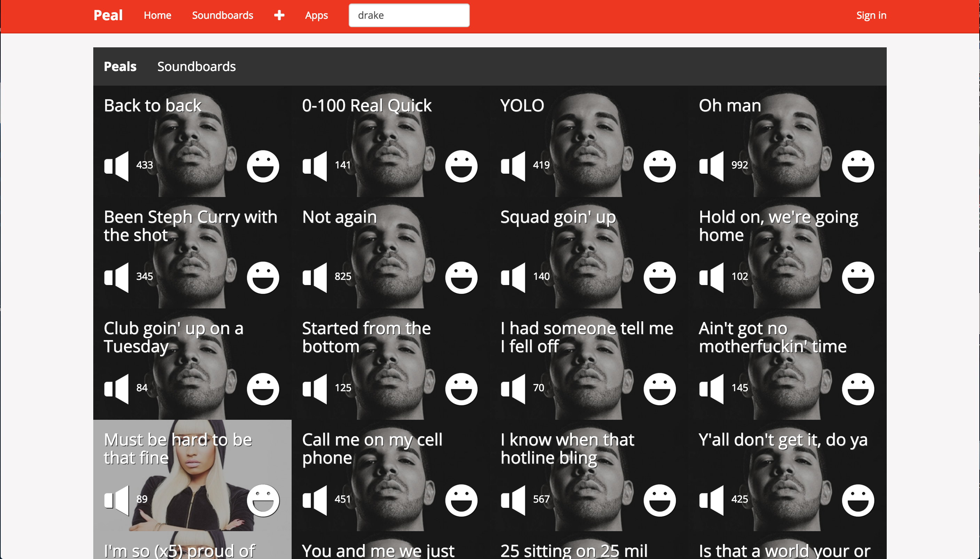Click the smiley icon on 'YOLO' tile

point(659,166)
